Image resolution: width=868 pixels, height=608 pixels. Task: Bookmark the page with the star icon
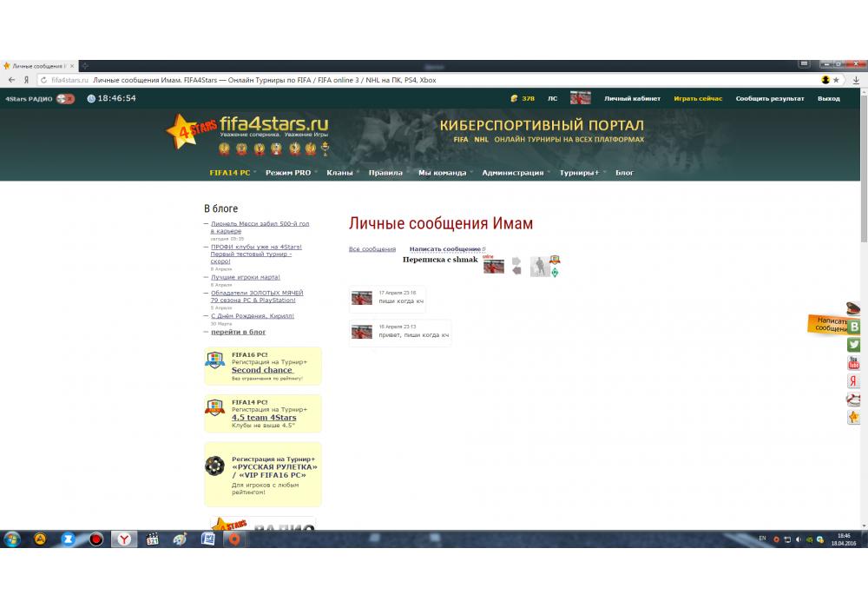point(836,80)
